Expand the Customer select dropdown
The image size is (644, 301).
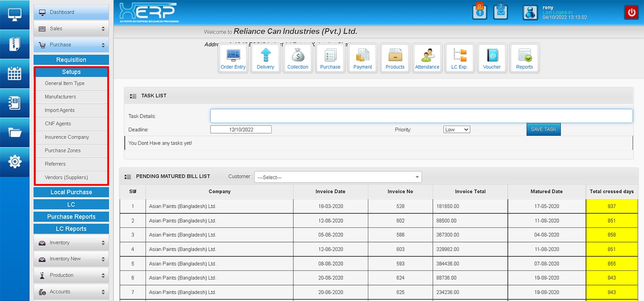click(338, 177)
